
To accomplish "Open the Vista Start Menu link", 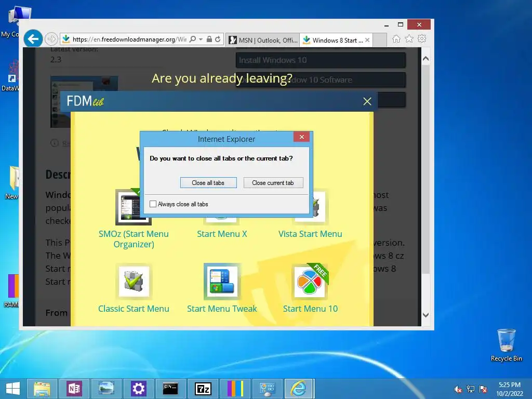I will coord(310,234).
